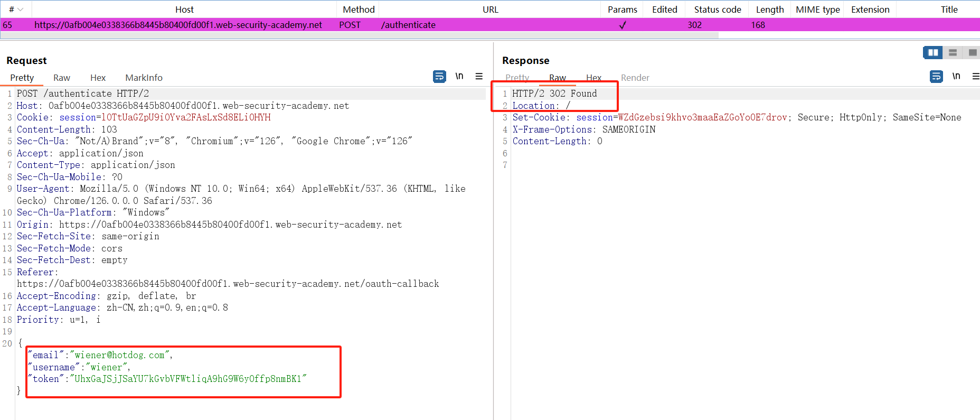Sort by Length column header

point(769,10)
